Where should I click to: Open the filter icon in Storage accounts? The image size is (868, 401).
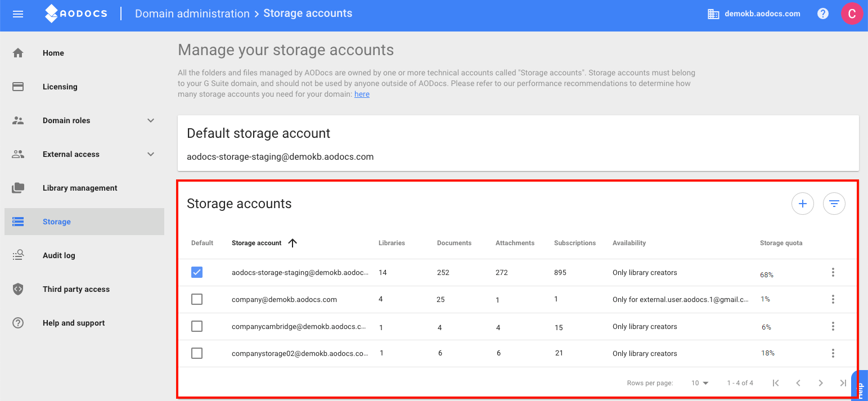click(834, 204)
